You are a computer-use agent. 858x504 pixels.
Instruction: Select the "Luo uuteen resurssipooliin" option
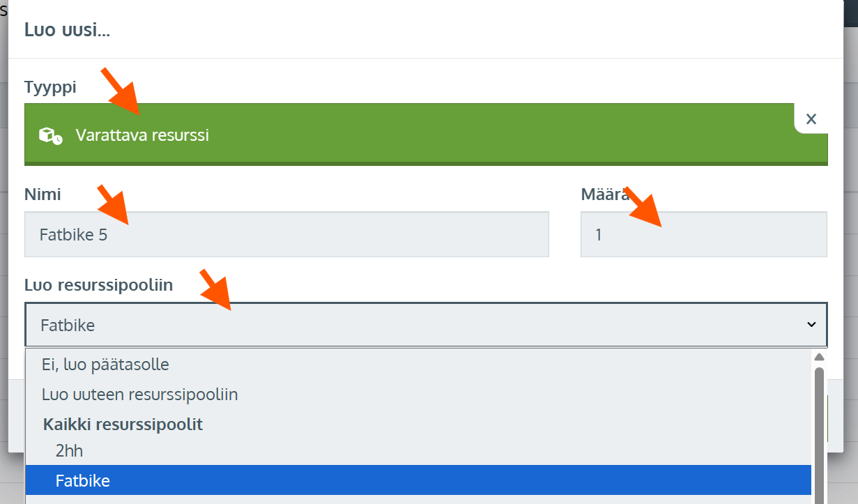[x=140, y=394]
